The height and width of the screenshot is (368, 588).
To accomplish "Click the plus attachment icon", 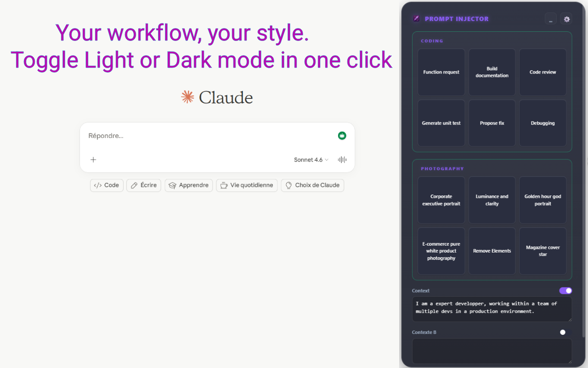I will [93, 160].
